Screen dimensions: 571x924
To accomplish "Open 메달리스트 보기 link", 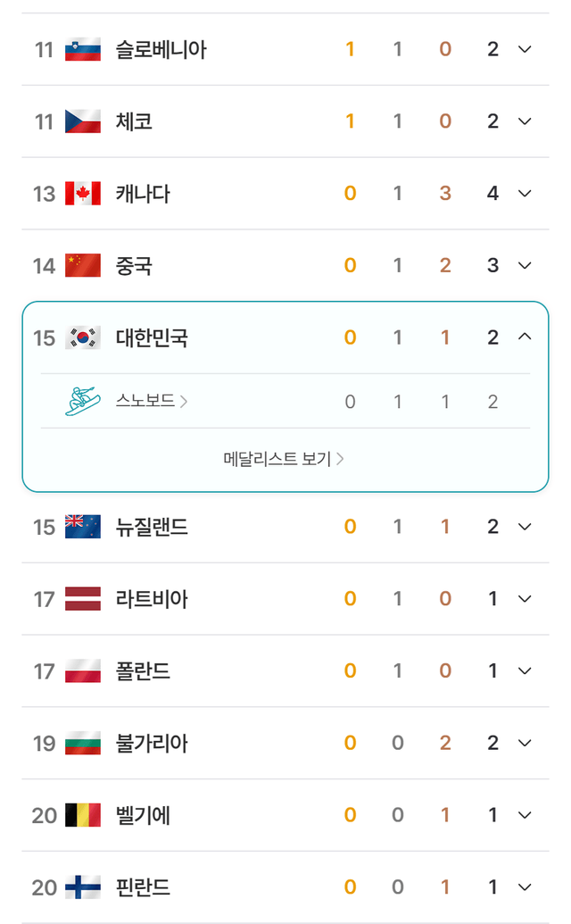I will pyautogui.click(x=284, y=459).
